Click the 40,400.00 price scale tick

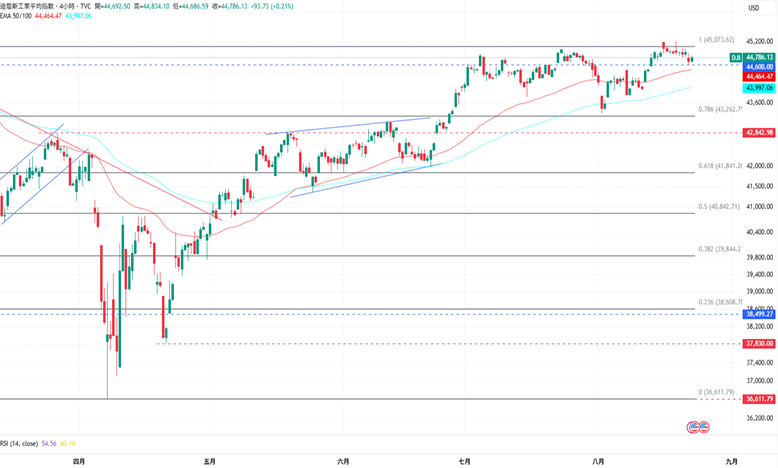[x=760, y=232]
